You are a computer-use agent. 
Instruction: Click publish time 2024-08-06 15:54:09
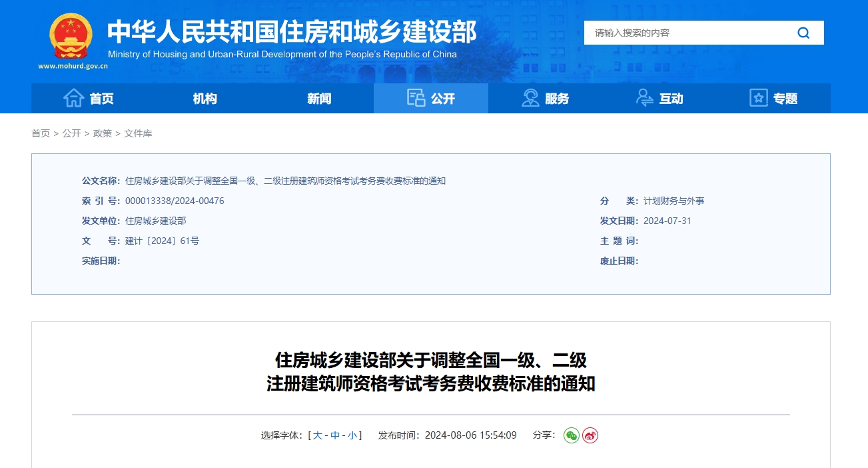tap(470, 435)
